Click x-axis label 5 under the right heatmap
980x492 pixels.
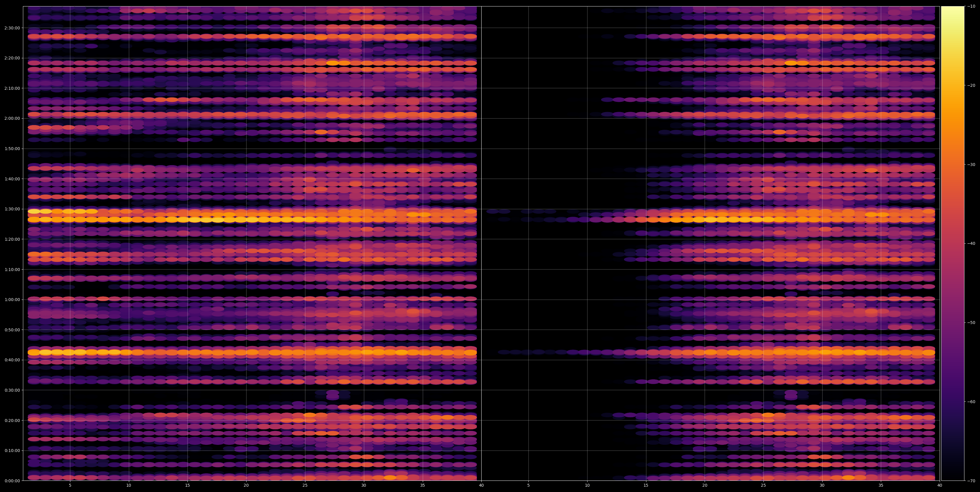coord(528,486)
